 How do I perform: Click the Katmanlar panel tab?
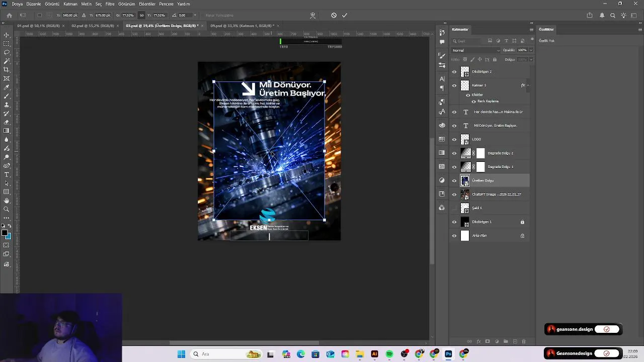(460, 29)
